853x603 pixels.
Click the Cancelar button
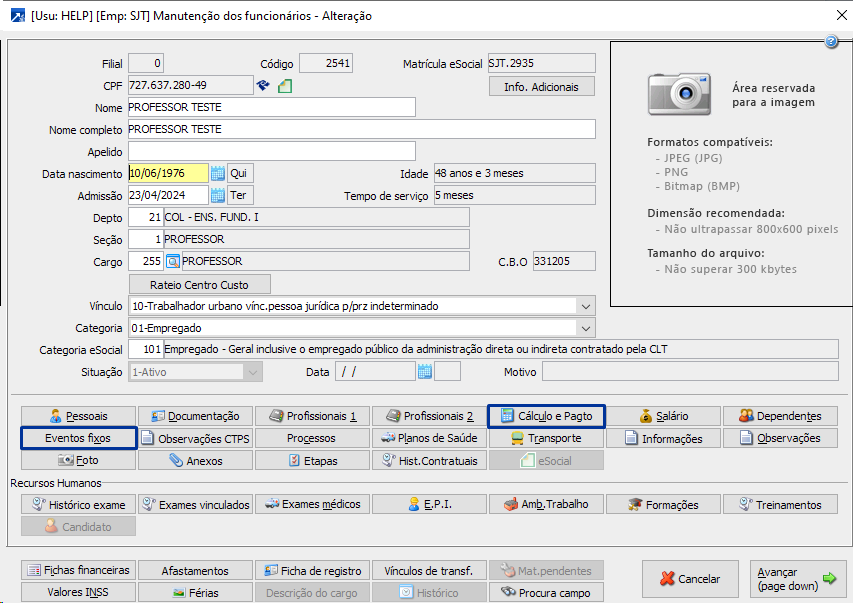pos(690,579)
